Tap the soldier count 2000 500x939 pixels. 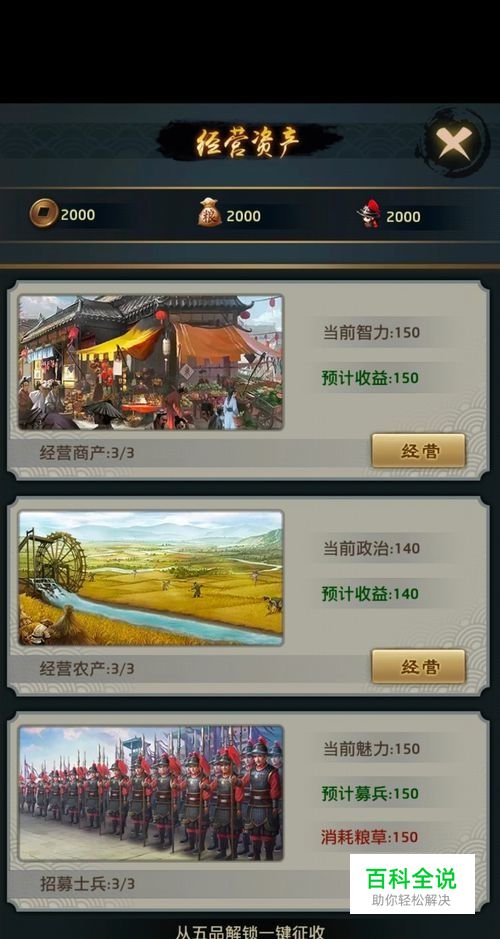point(403,216)
